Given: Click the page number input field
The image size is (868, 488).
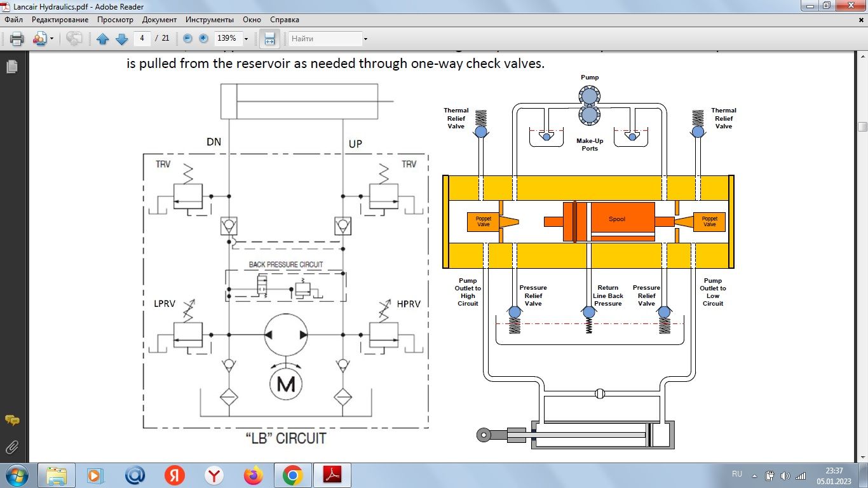Looking at the screenshot, I should coord(142,38).
